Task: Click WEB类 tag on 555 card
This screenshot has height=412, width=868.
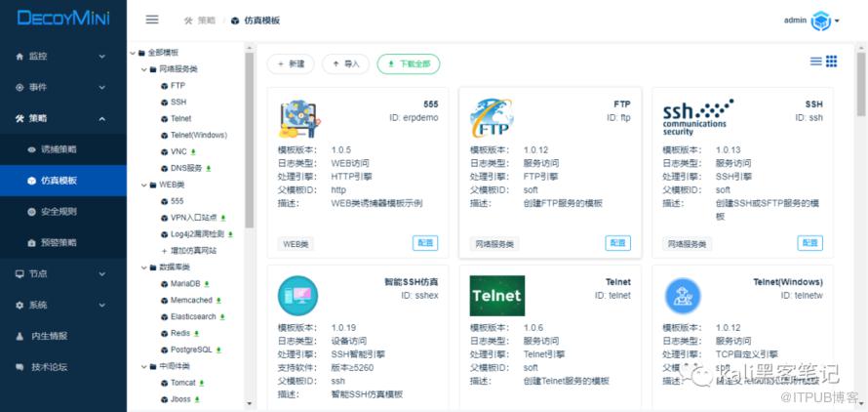Action: (x=296, y=243)
